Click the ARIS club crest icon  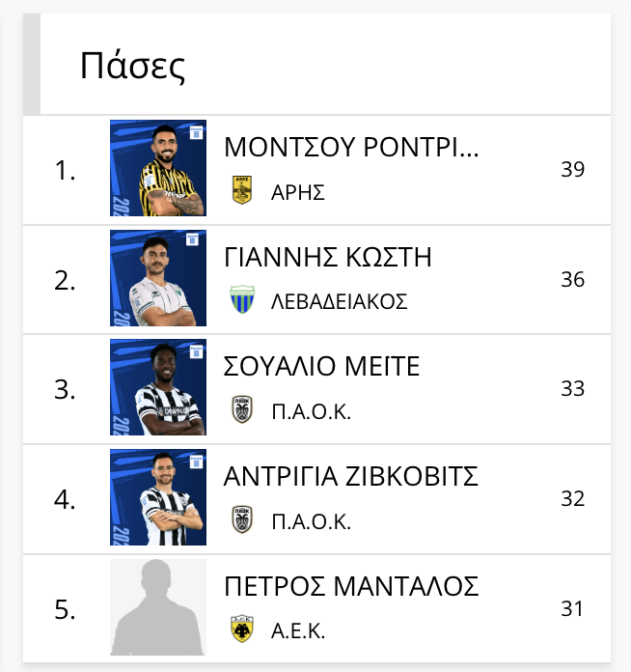(241, 190)
